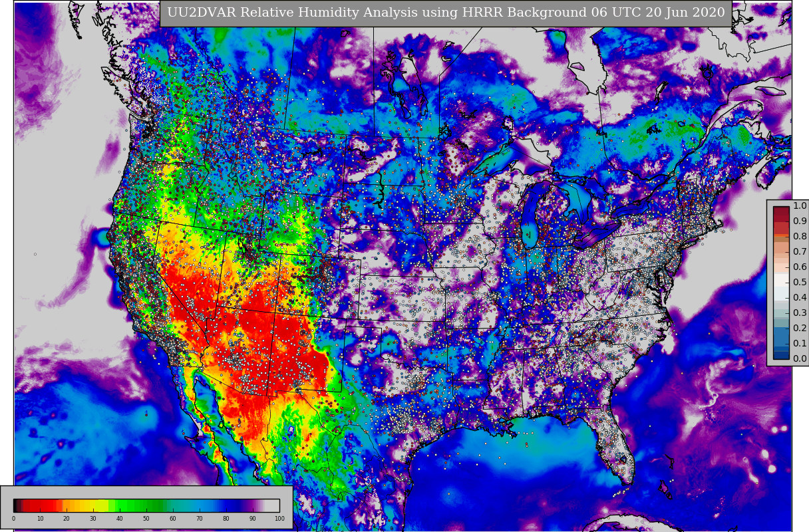Click the "0.9" label on the vertical legend
809x532 pixels.
800,221
